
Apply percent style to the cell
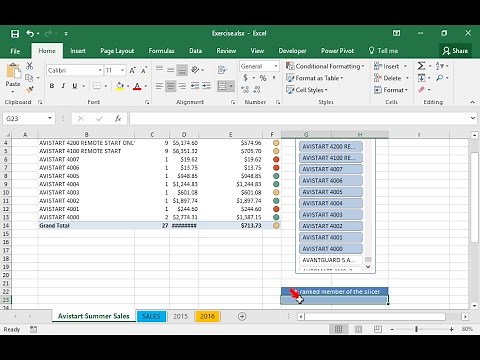point(263,78)
